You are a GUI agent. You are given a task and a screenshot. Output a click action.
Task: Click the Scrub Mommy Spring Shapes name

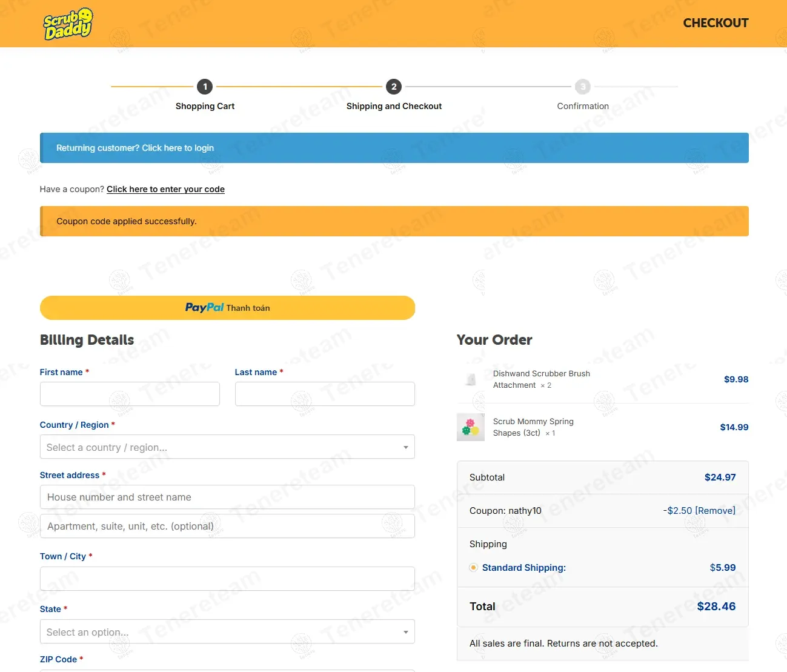pos(533,427)
